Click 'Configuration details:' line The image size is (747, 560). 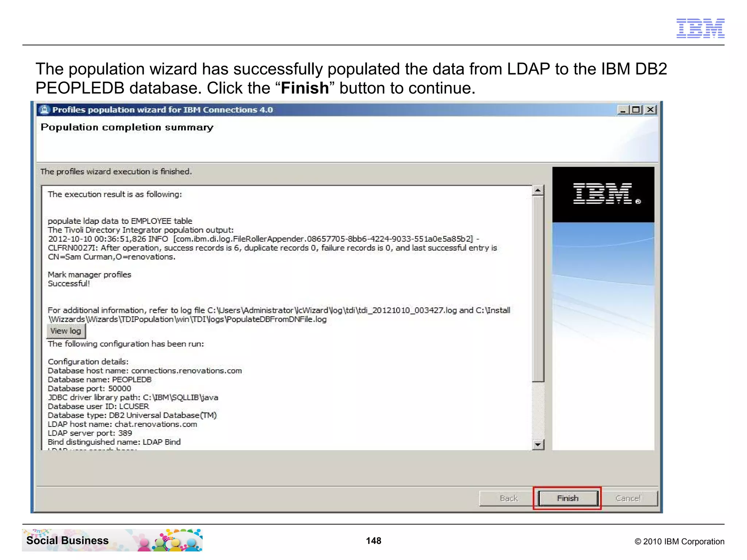(x=88, y=362)
